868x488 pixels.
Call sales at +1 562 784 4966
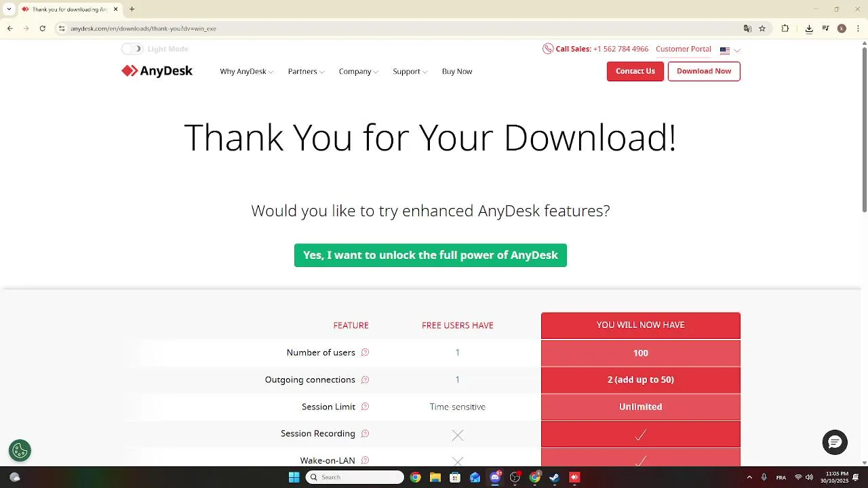pyautogui.click(x=620, y=49)
